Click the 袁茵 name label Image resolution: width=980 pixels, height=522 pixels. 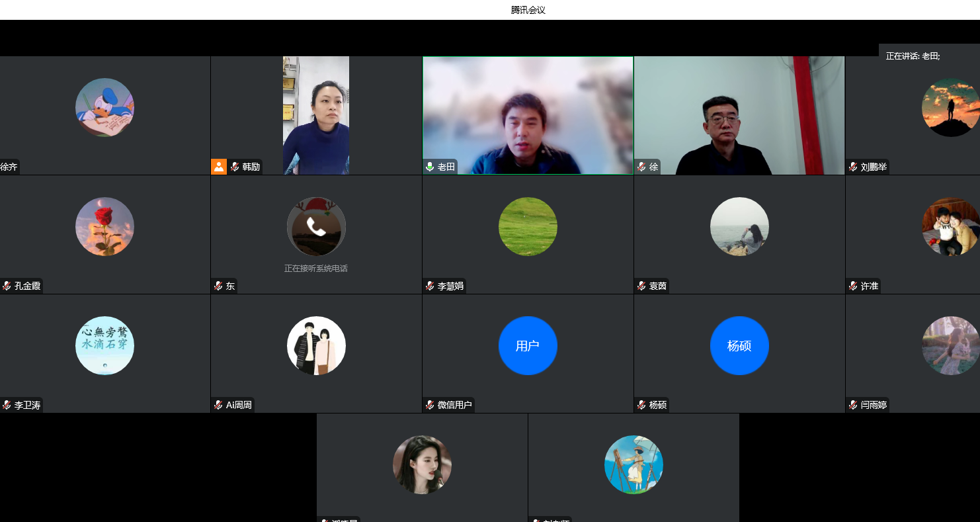tap(657, 286)
